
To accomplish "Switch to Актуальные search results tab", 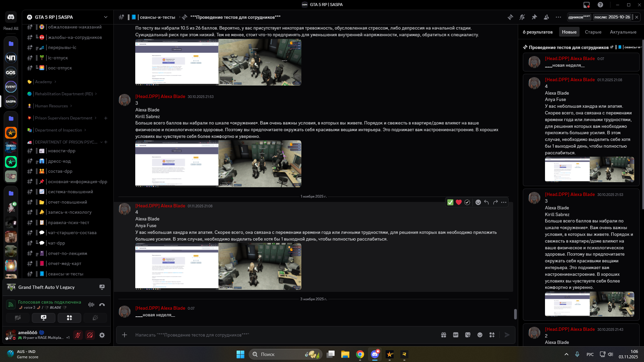I will click(623, 32).
